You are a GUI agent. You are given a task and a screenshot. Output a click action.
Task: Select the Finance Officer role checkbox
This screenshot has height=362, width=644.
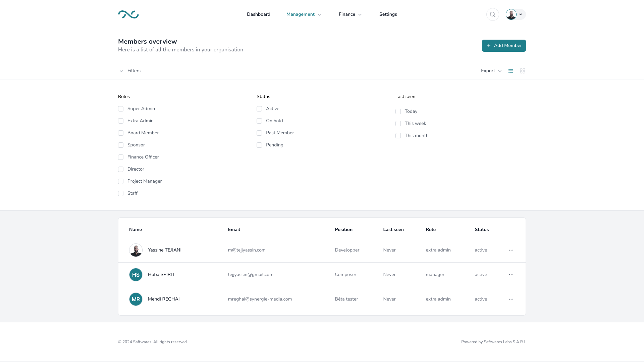(121, 157)
